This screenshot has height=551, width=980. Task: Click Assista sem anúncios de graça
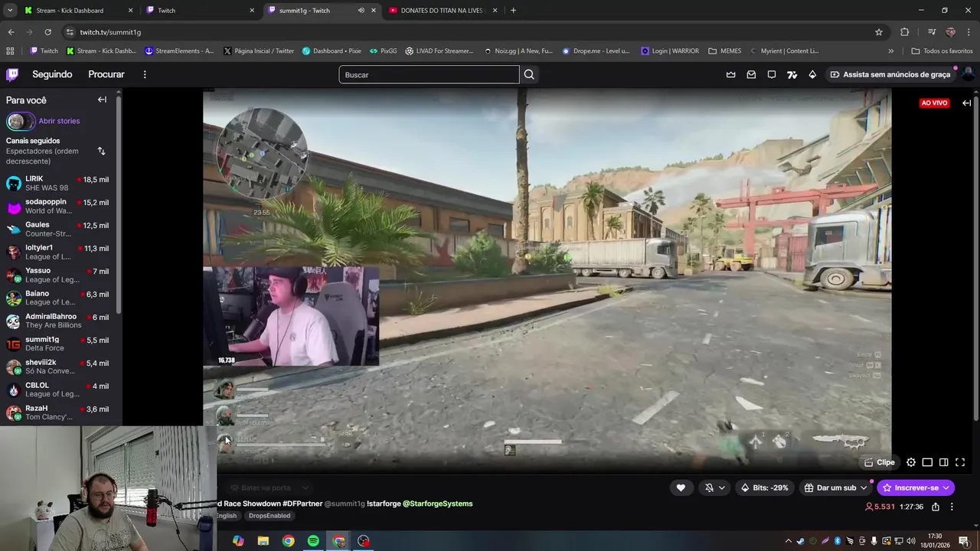pos(890,74)
